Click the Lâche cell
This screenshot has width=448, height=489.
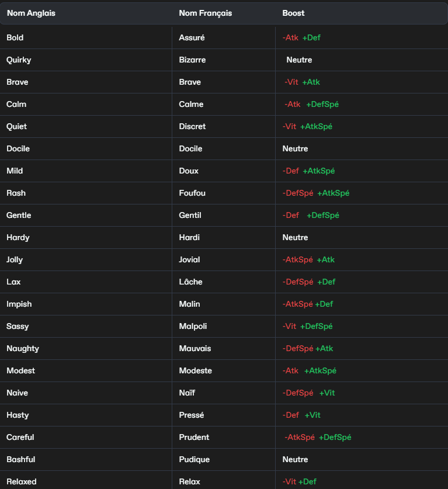[x=191, y=282]
